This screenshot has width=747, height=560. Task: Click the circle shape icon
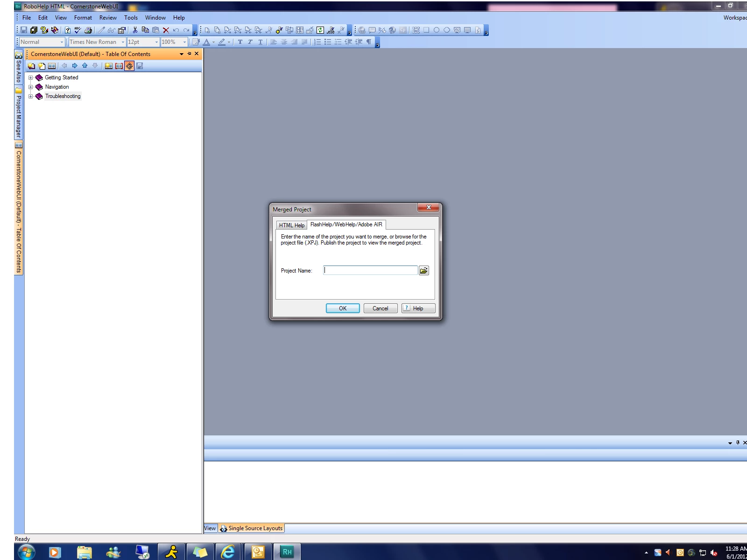coord(437,30)
